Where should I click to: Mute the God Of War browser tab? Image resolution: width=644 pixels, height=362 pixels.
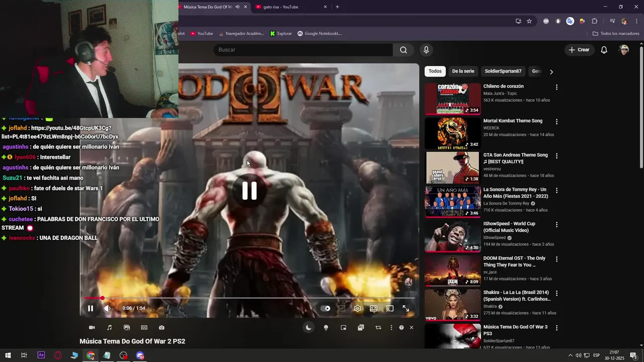point(237,7)
